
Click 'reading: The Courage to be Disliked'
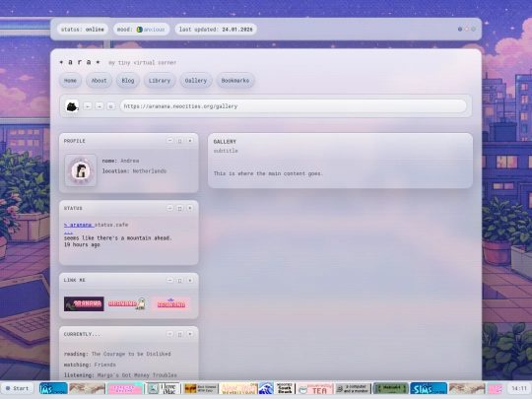(x=117, y=354)
